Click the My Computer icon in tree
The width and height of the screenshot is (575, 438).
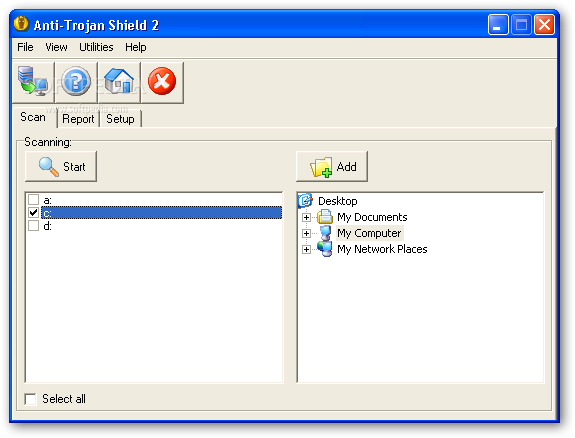tap(325, 233)
